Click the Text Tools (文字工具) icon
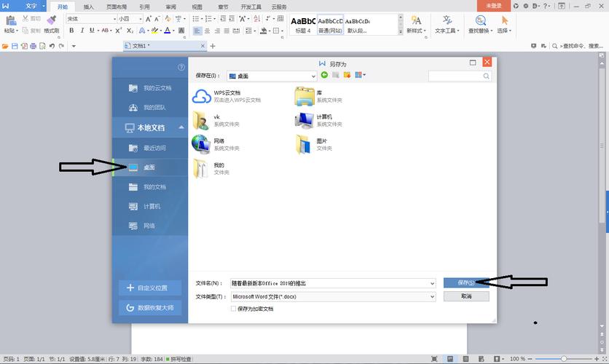The height and width of the screenshot is (364, 609). click(447, 20)
